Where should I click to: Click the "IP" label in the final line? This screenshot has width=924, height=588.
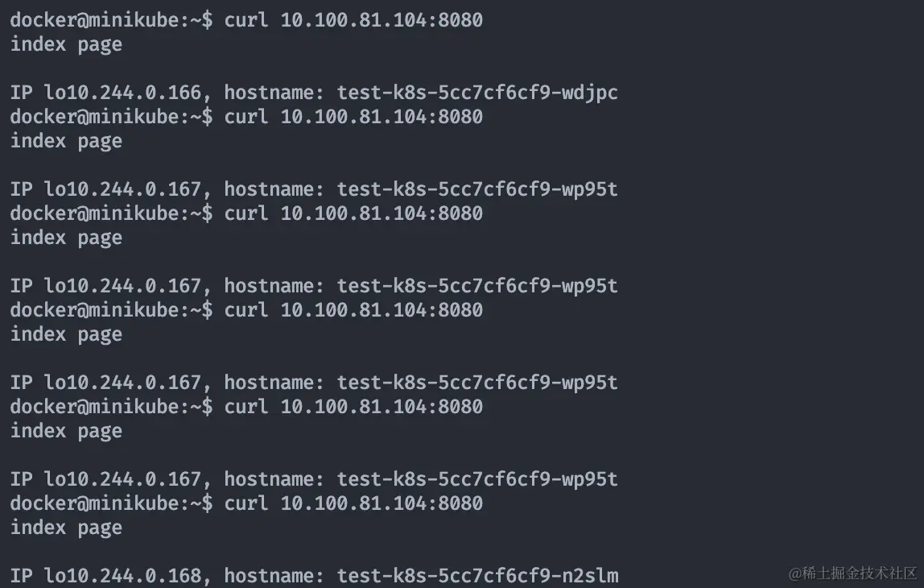coord(21,576)
